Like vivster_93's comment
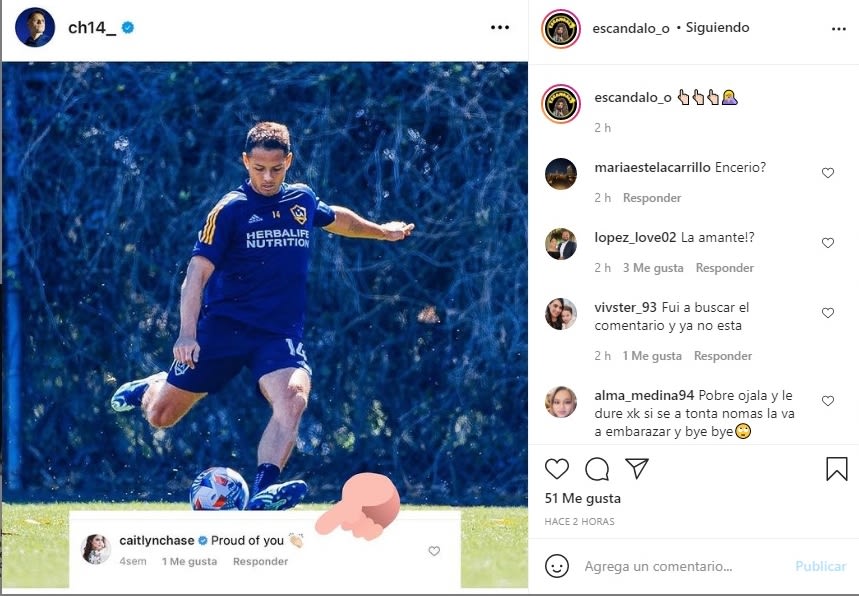 [827, 313]
